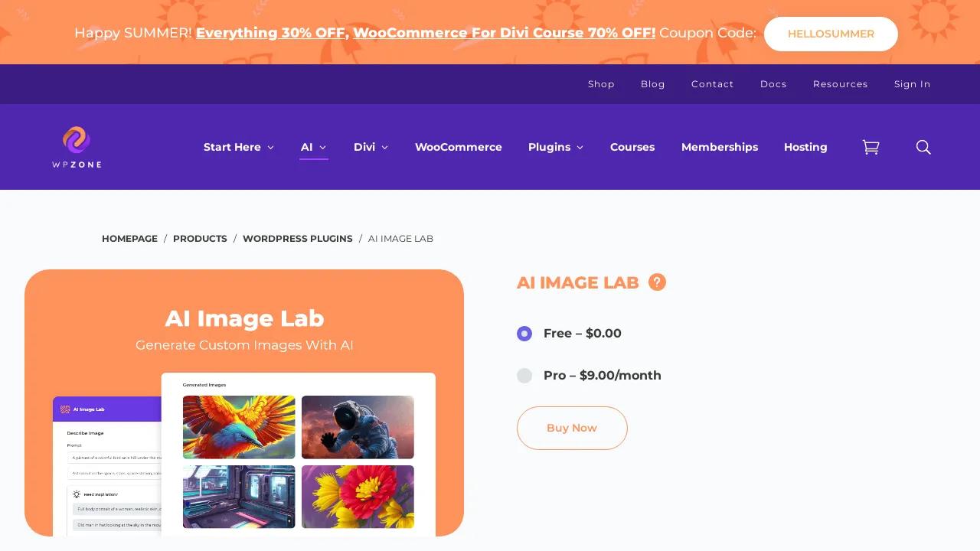The image size is (980, 551).
Task: Open the Sign In link
Action: coord(913,84)
